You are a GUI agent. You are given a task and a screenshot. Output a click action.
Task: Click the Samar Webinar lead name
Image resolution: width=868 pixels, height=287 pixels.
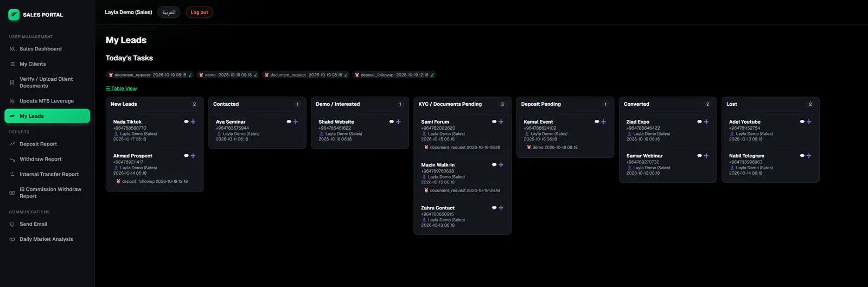pyautogui.click(x=644, y=156)
